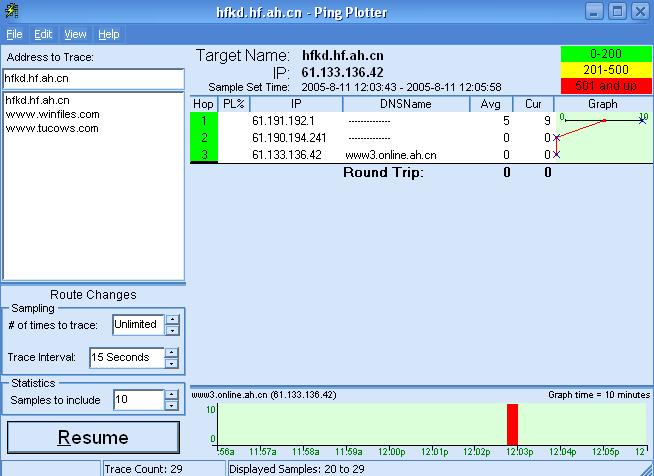Click the red bar in timeline graph

(x=512, y=424)
